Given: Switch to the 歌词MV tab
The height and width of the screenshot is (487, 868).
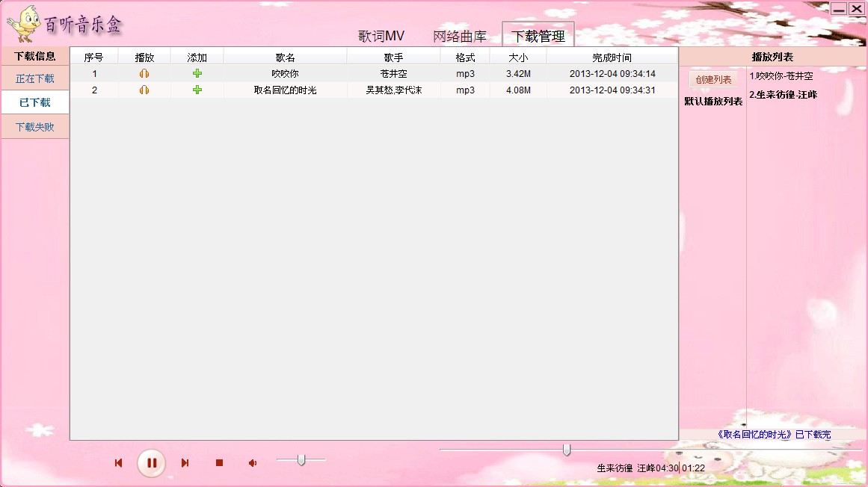Looking at the screenshot, I should 381,36.
